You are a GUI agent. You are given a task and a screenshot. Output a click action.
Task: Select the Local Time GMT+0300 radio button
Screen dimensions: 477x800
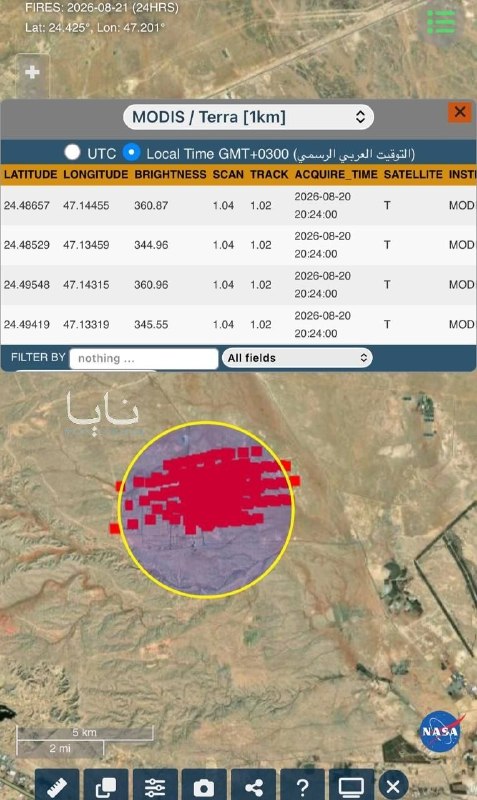click(132, 152)
